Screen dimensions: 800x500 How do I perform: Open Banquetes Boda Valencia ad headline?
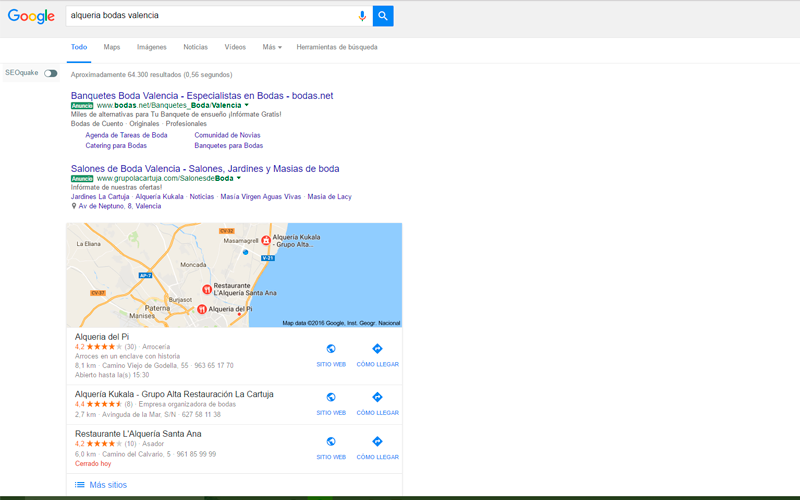click(202, 95)
